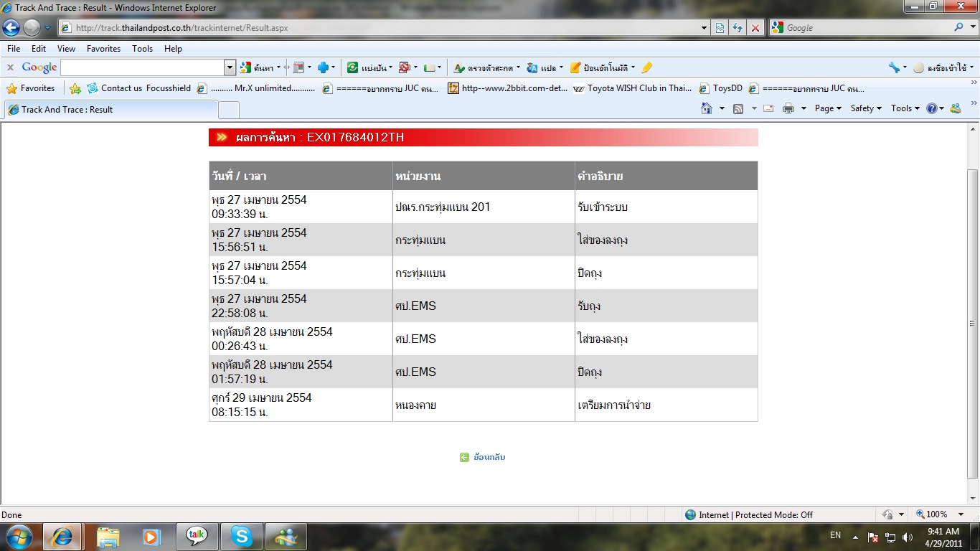Click the Refresh page icon

pos(738,28)
